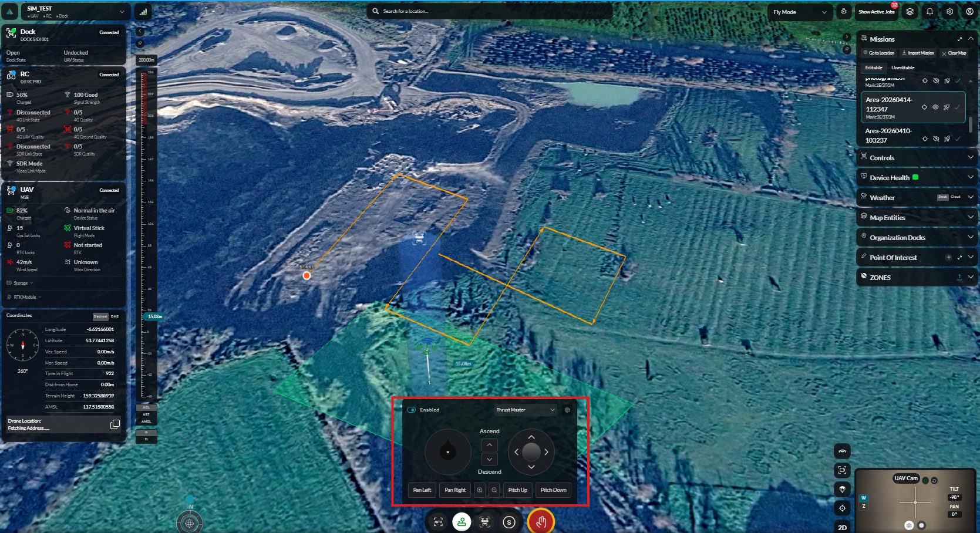Select the DMS coordinates format tab
Image resolution: width=980 pixels, height=533 pixels.
(x=115, y=316)
